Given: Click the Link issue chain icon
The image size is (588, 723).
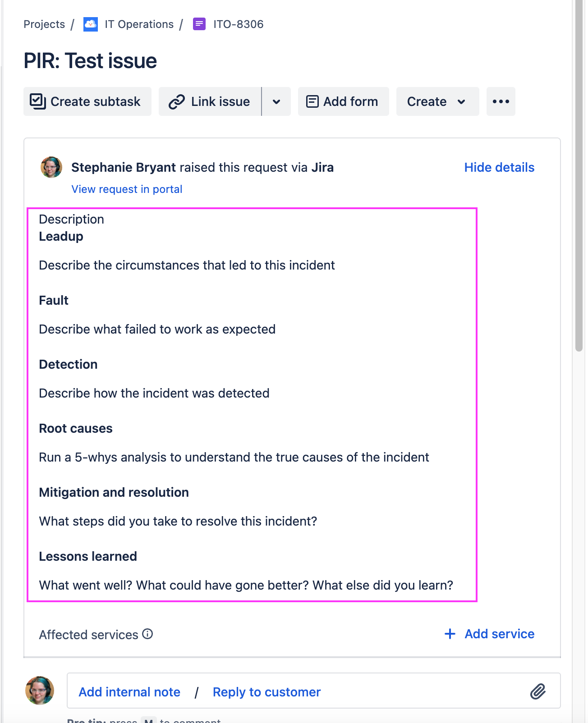Looking at the screenshot, I should [177, 102].
